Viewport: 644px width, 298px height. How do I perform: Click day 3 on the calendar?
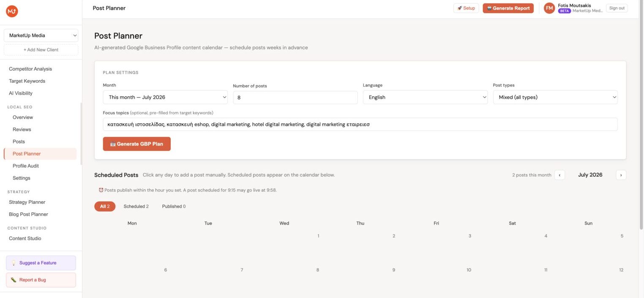pos(470,236)
